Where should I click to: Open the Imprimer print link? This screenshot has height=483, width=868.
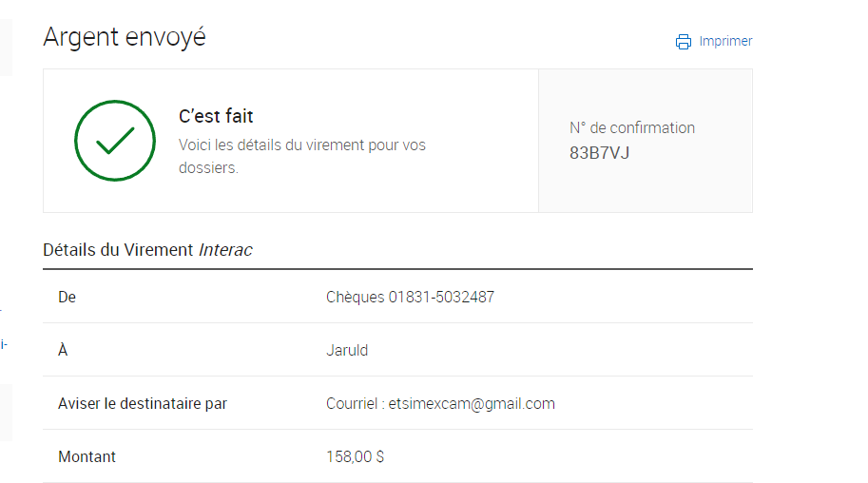point(725,42)
